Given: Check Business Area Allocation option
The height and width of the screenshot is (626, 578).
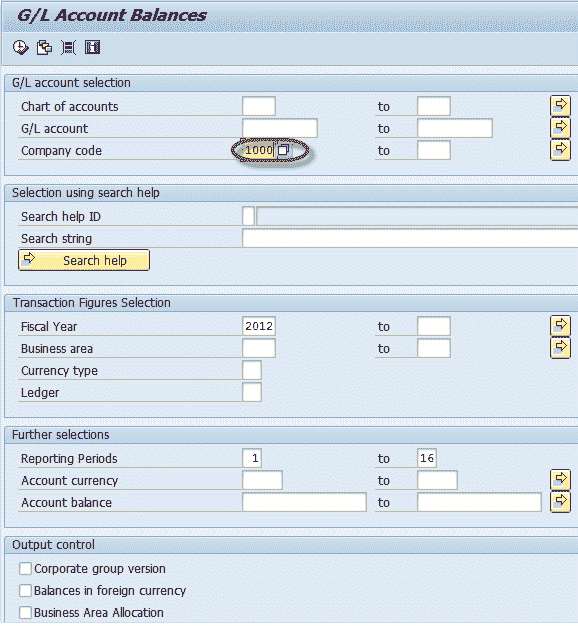Looking at the screenshot, I should 26,612.
